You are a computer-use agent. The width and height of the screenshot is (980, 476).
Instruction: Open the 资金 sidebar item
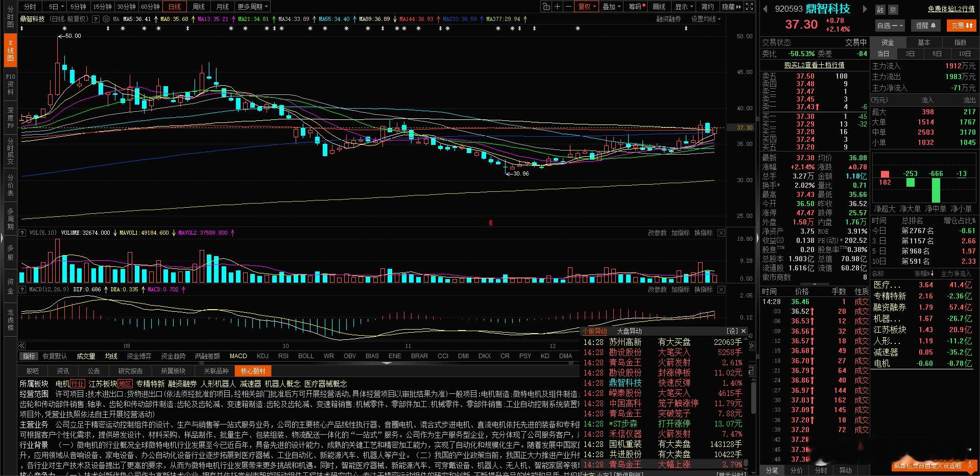10,286
